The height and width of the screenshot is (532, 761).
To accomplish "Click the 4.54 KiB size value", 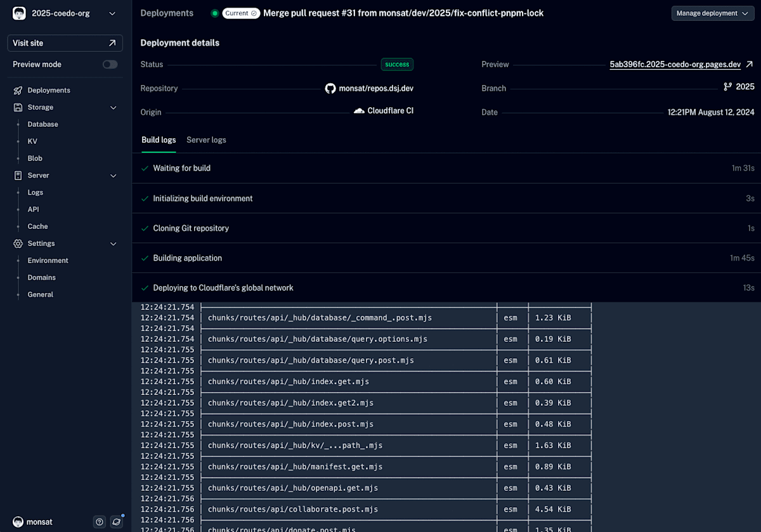I will click(553, 510).
